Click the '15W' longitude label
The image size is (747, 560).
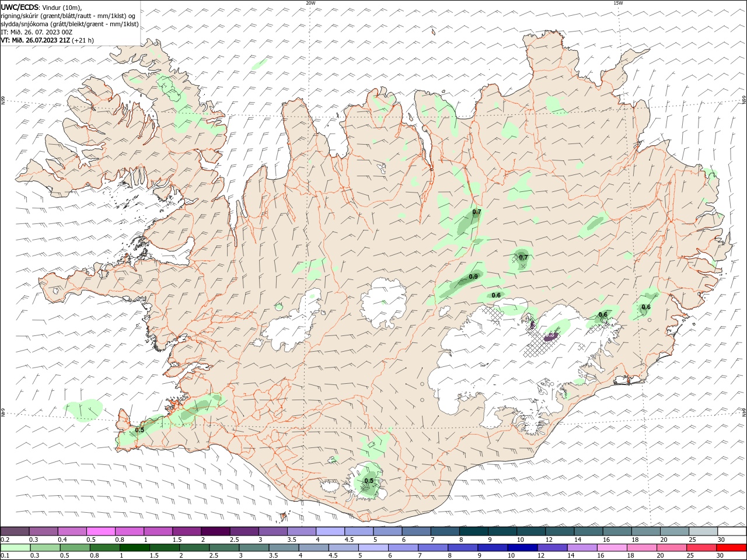(618, 3)
